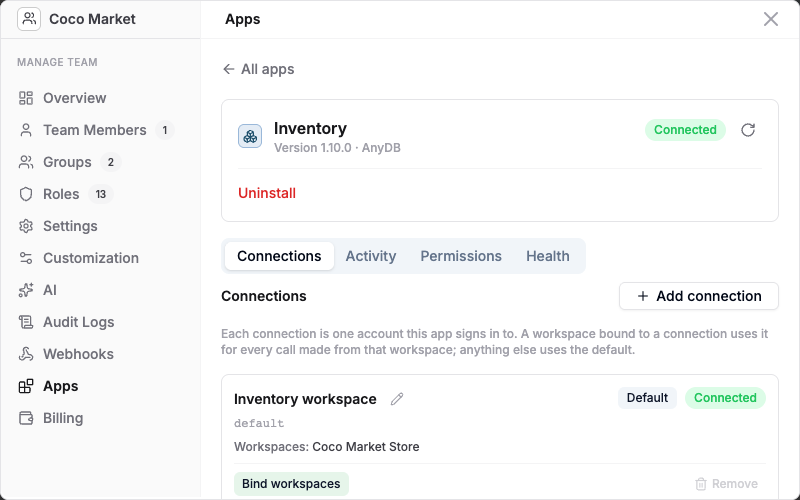Open the Customization page
Image resolution: width=800 pixels, height=500 pixels.
91,258
